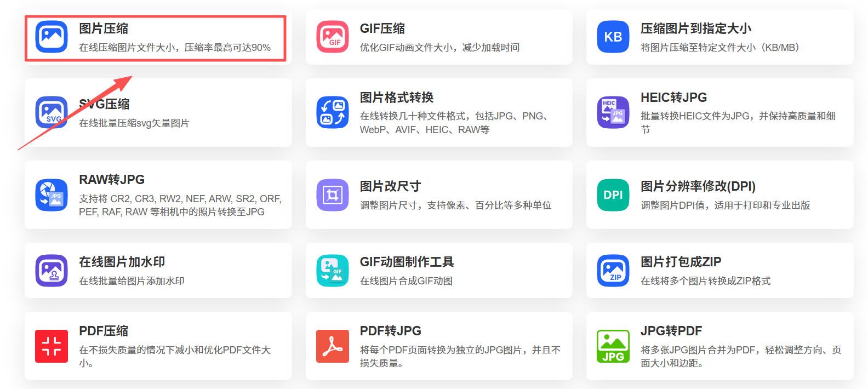Open the GIF压缩 tool title
Screen dimensions: 868x389
click(382, 28)
